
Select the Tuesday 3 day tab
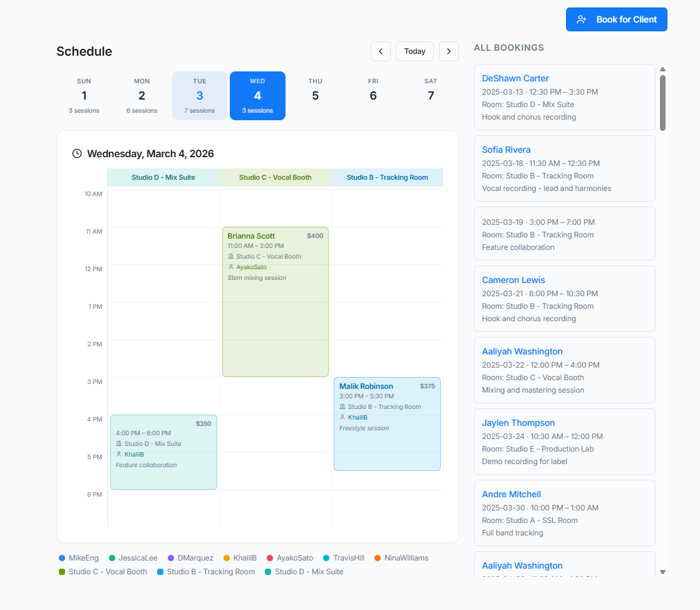click(200, 96)
